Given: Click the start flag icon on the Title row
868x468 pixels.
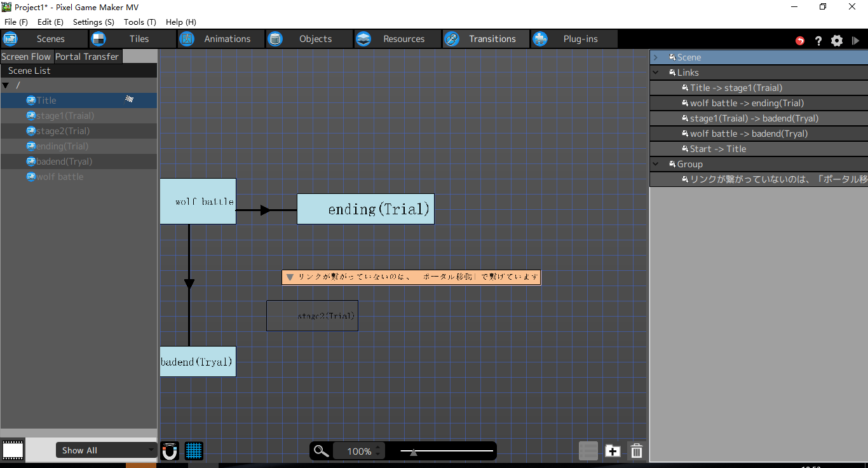Looking at the screenshot, I should pos(130,99).
